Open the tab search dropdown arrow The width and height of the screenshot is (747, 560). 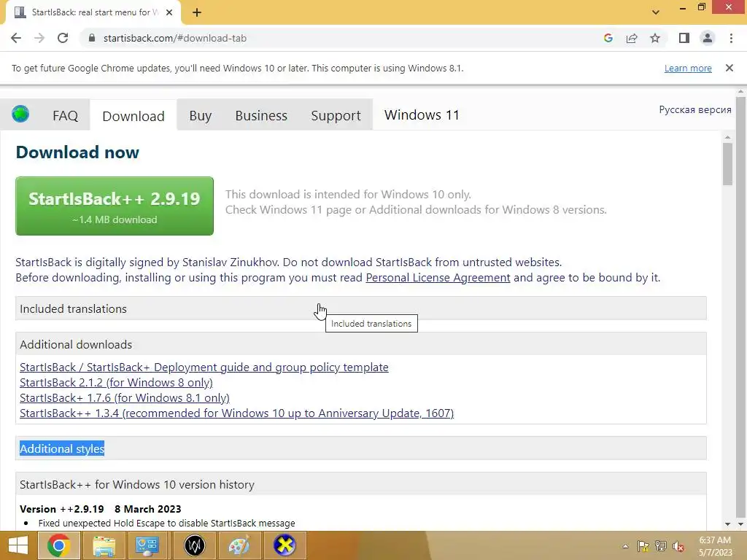click(656, 12)
